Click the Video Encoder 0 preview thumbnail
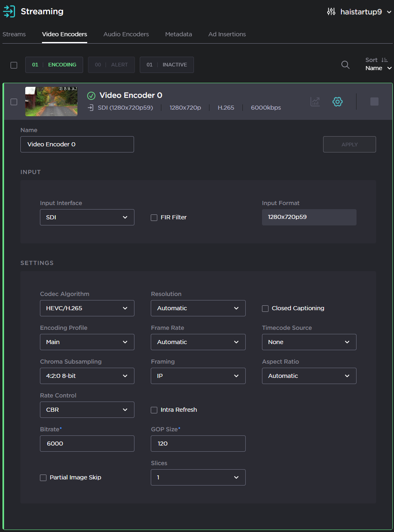394x532 pixels. coord(51,101)
